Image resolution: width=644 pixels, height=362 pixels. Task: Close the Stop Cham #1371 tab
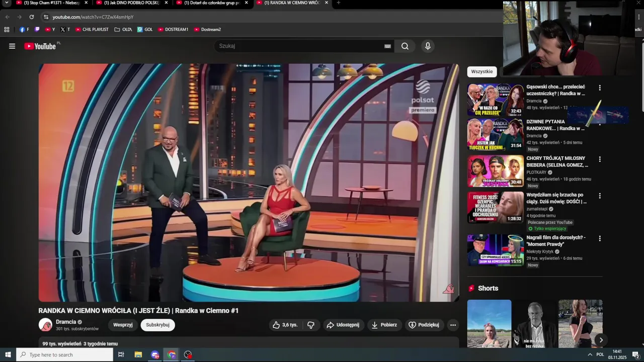[86, 3]
